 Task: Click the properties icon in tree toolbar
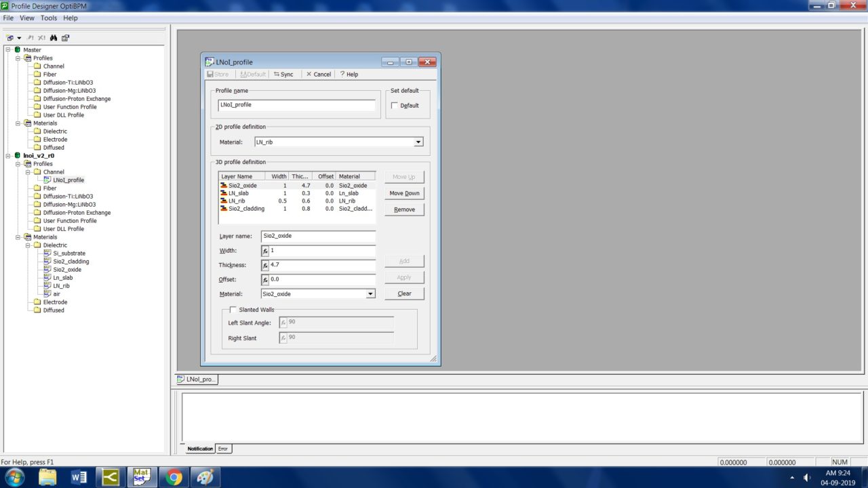click(x=65, y=38)
